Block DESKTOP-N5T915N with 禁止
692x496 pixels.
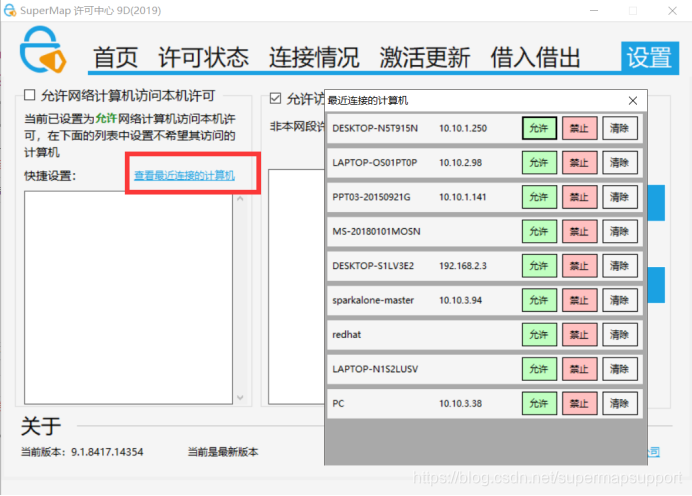click(579, 128)
